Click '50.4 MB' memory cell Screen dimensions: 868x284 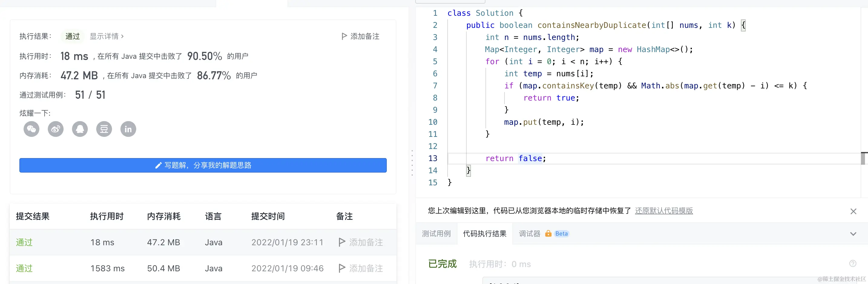tap(163, 268)
